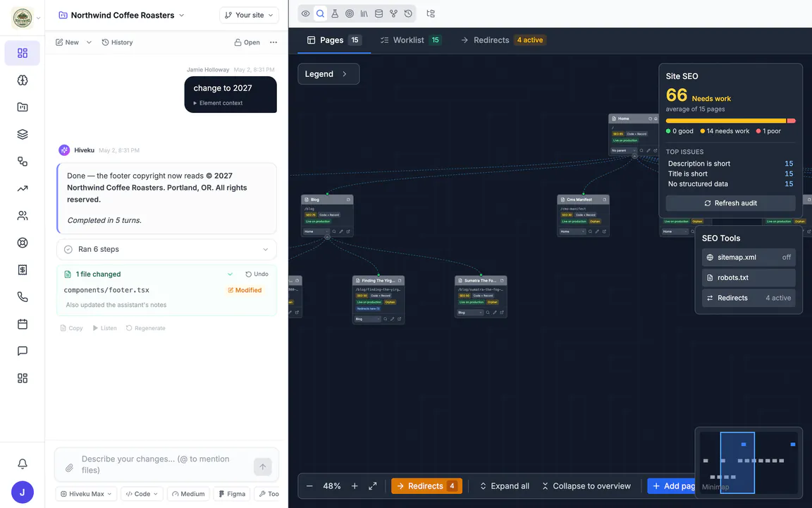The height and width of the screenshot is (508, 812).
Task: Toggle sitemap.xml off switch in SEO Tools
Action: pos(749,257)
